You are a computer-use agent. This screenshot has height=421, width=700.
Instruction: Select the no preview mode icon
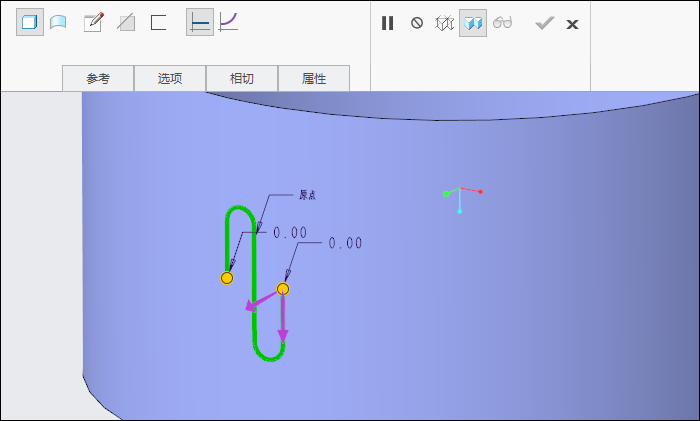tap(417, 23)
